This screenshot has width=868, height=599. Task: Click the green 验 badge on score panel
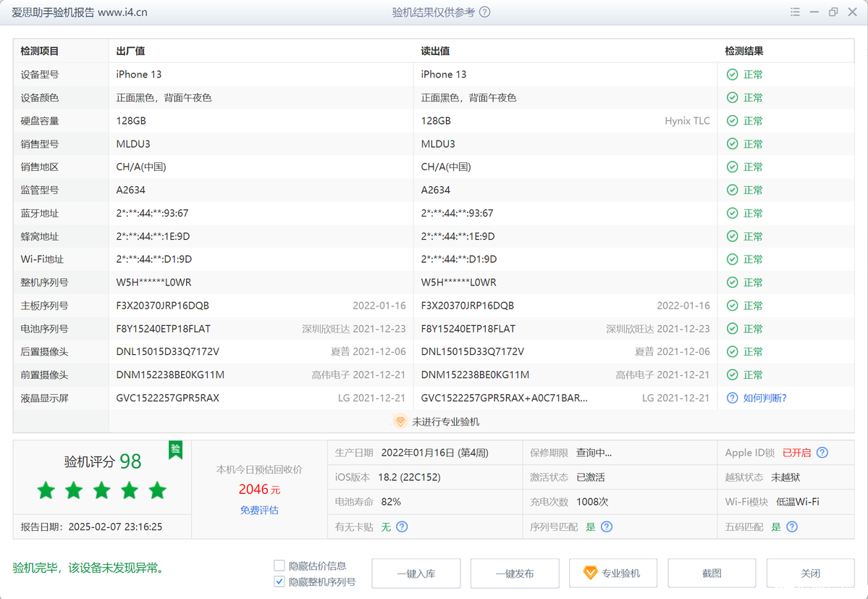(x=175, y=450)
